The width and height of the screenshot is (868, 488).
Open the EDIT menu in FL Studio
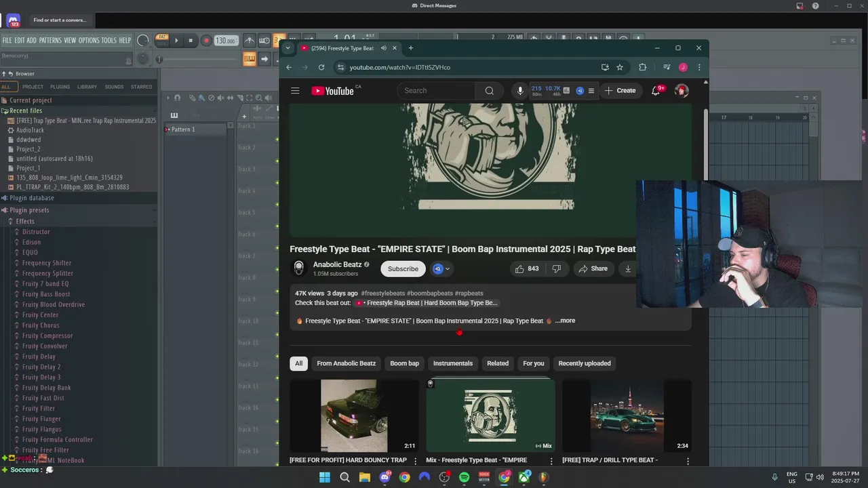[20, 41]
